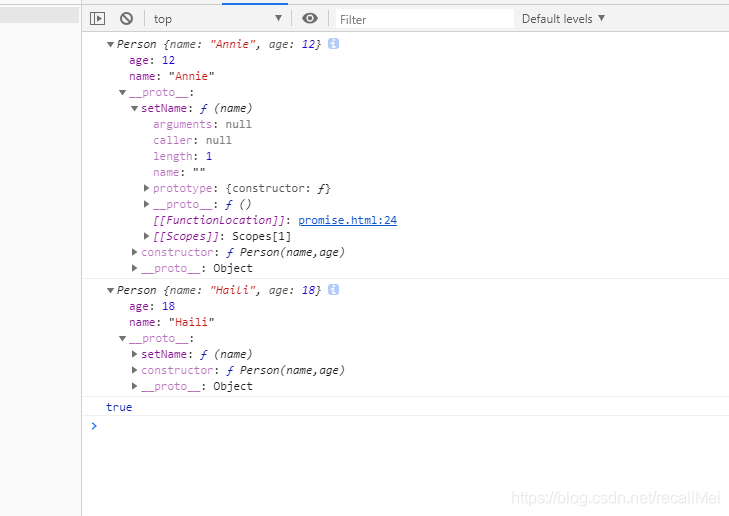Click the eye live expression icon
The width and height of the screenshot is (729, 516).
pyautogui.click(x=310, y=18)
